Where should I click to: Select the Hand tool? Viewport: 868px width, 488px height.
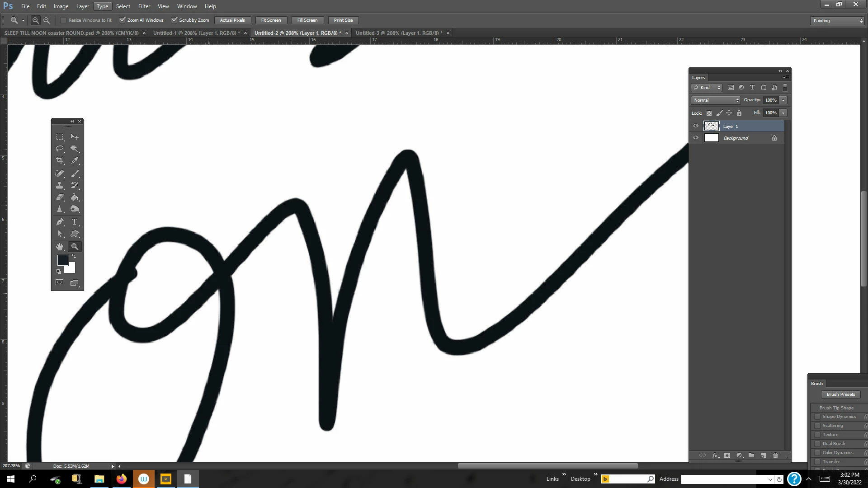59,247
